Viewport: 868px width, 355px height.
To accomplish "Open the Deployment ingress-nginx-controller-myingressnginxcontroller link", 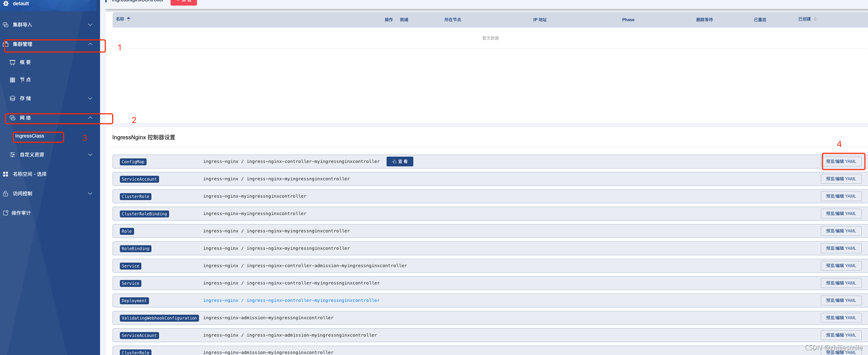I will coord(291,300).
